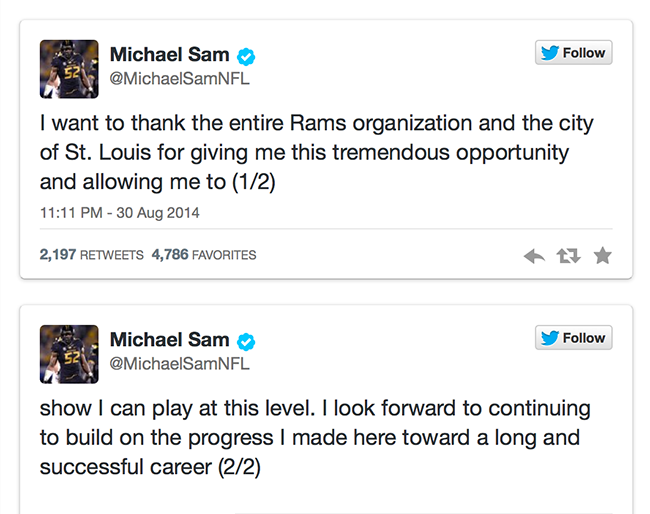Open the 11:11 PM - 30 Aug 2014 timestamp
650x514 pixels.
click(120, 213)
